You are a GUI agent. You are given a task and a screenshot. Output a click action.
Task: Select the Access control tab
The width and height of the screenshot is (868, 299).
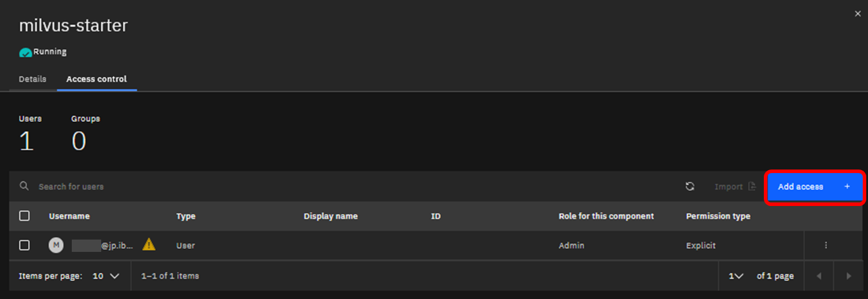pos(97,79)
